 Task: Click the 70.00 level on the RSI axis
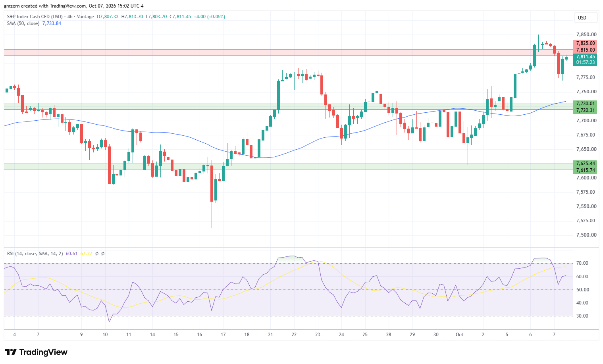582,263
